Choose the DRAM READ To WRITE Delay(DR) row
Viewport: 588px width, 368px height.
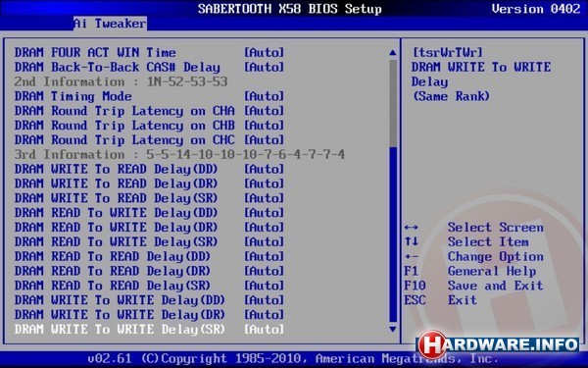[149, 228]
